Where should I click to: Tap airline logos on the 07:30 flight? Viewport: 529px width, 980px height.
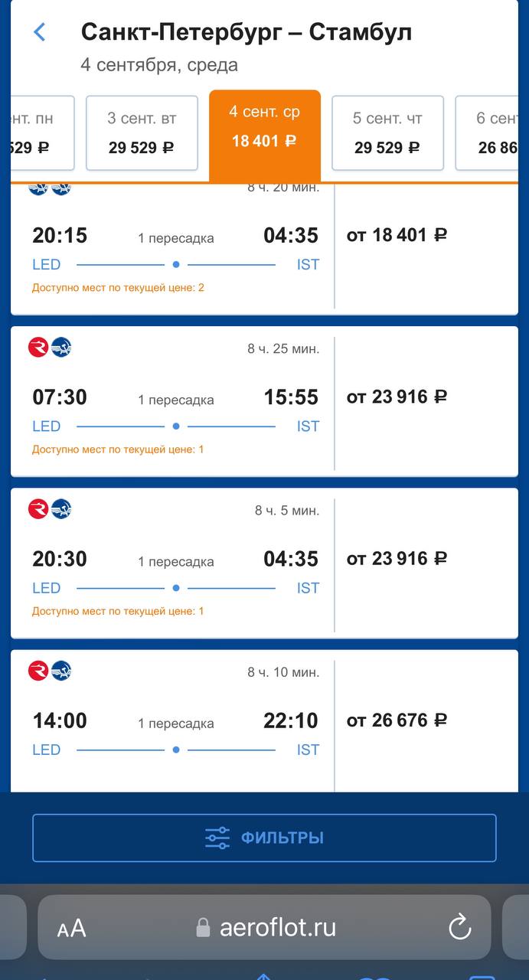click(x=50, y=348)
